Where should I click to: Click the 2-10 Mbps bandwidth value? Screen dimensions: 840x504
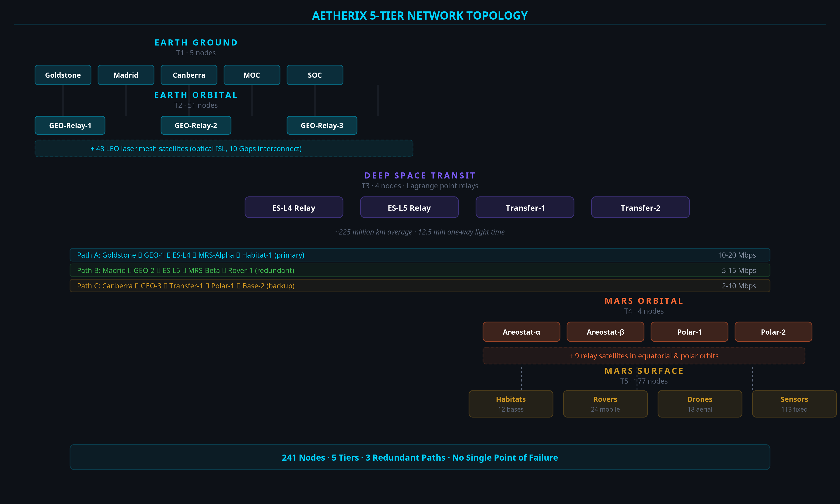coord(739,286)
